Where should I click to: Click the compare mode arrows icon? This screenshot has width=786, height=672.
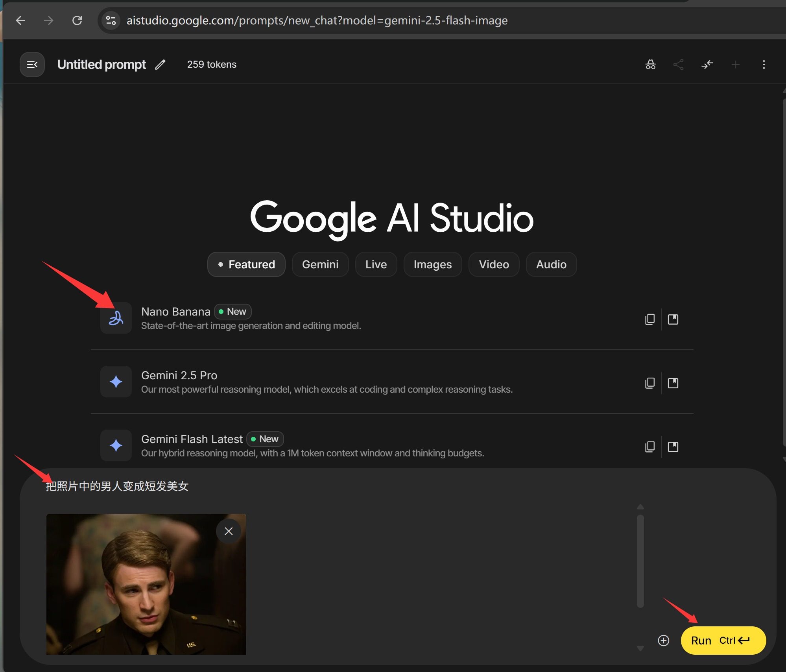tap(707, 65)
